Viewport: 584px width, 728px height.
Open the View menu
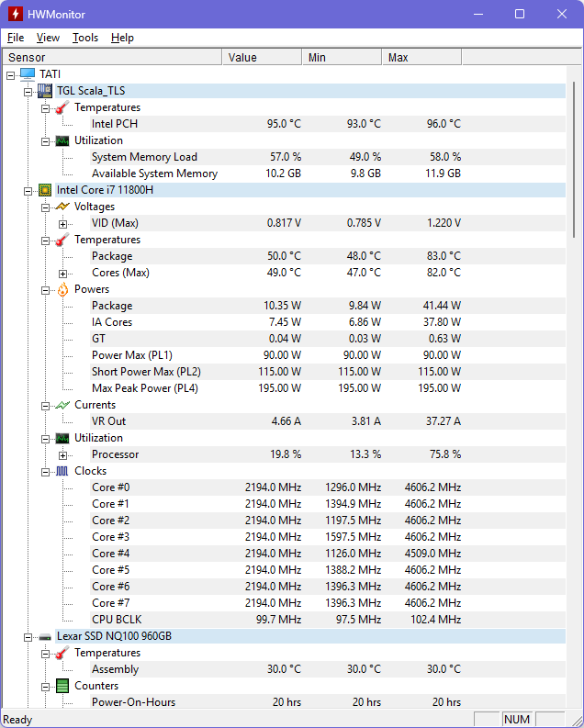click(x=48, y=38)
